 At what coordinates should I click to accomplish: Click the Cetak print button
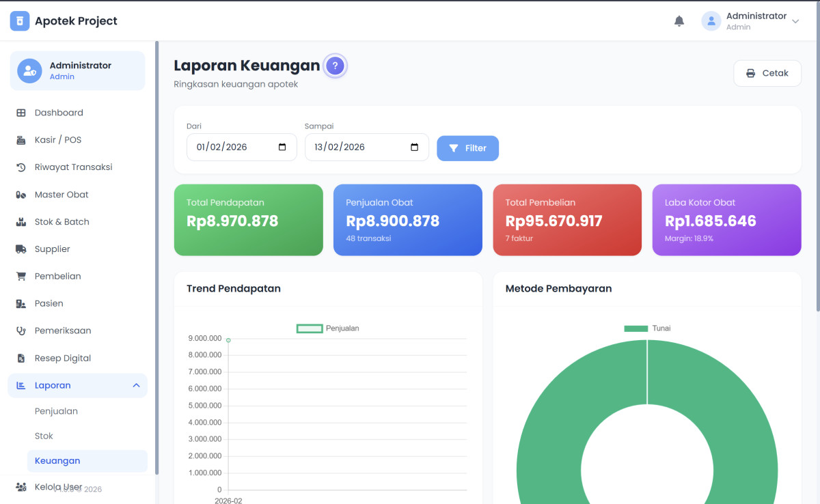click(767, 73)
